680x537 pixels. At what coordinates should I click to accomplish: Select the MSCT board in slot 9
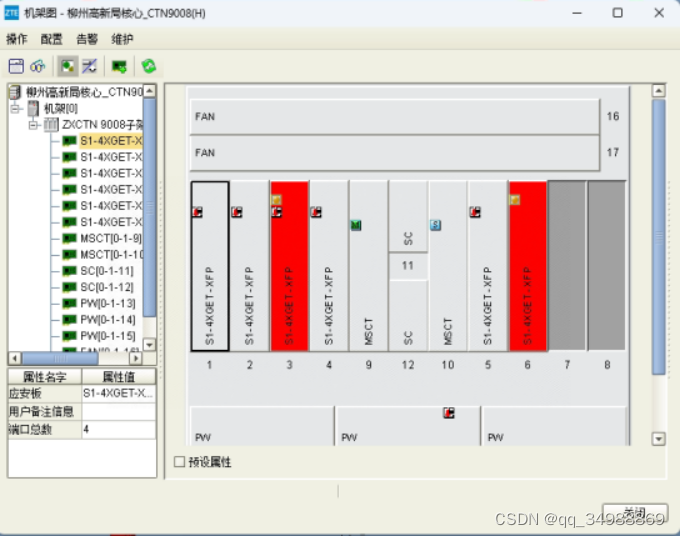369,266
